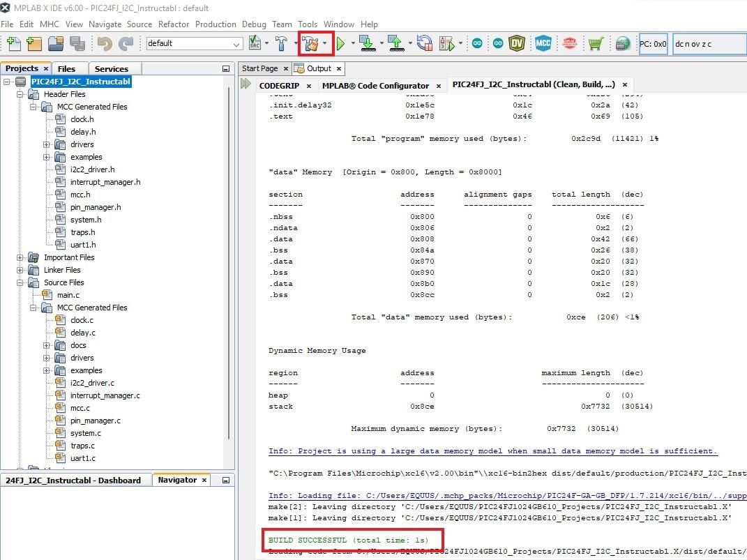Switch to the Start Page tab
This screenshot has height=560, width=747.
pyautogui.click(x=259, y=68)
